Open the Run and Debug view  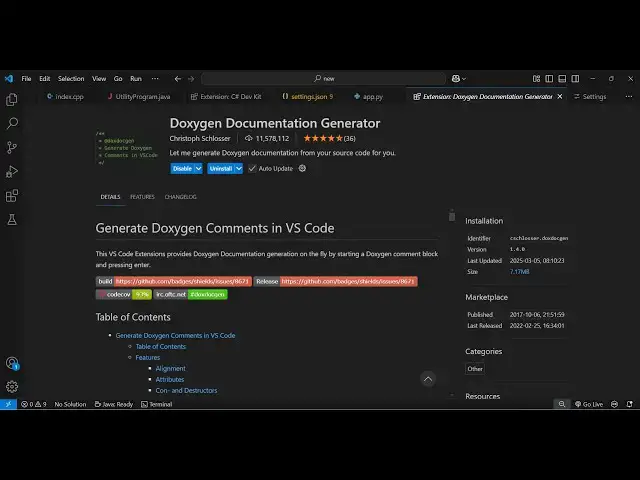pyautogui.click(x=12, y=171)
